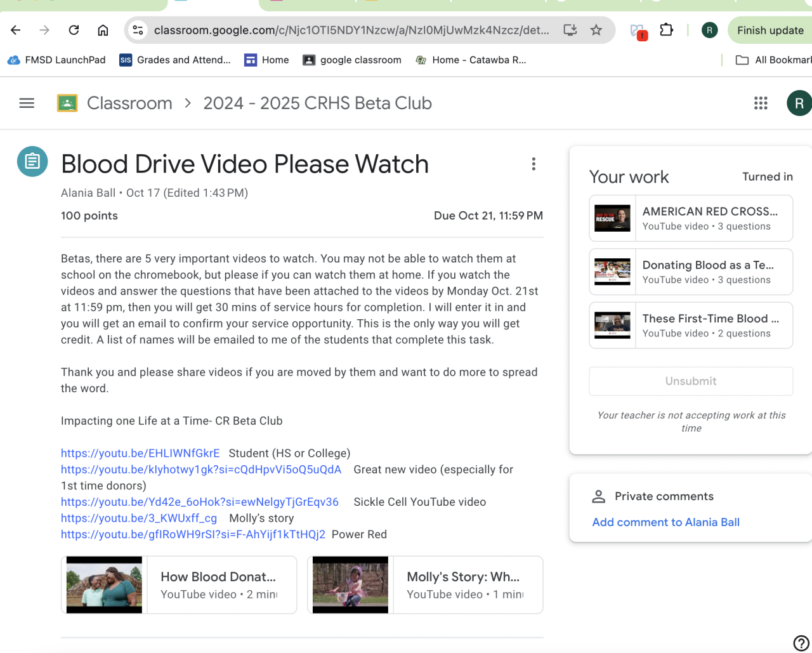The width and height of the screenshot is (812, 653).
Task: Open the browser extensions puzzle icon
Action: 666,30
